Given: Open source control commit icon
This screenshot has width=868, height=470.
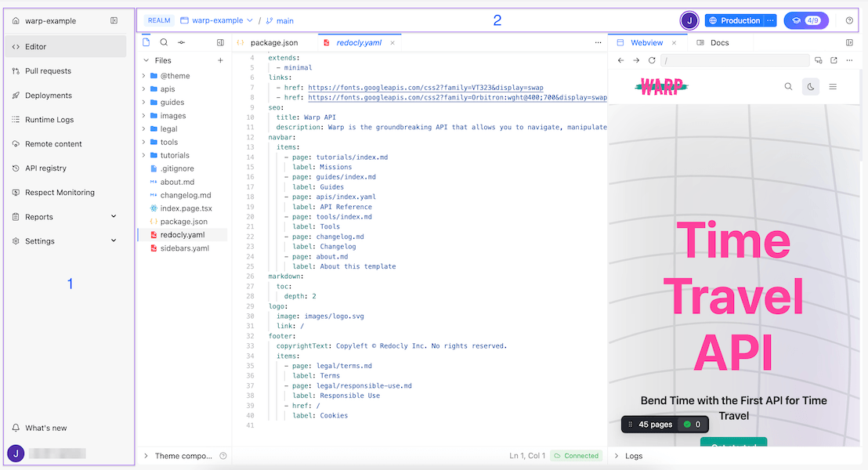Looking at the screenshot, I should (182, 42).
